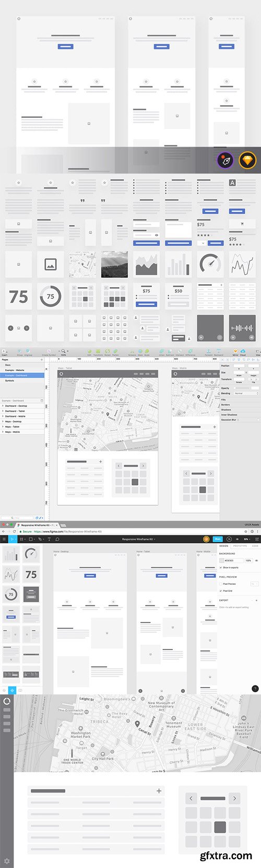Click the settings gear in enlarged sidebar
This screenshot has width=261, height=868.
pos(7,861)
